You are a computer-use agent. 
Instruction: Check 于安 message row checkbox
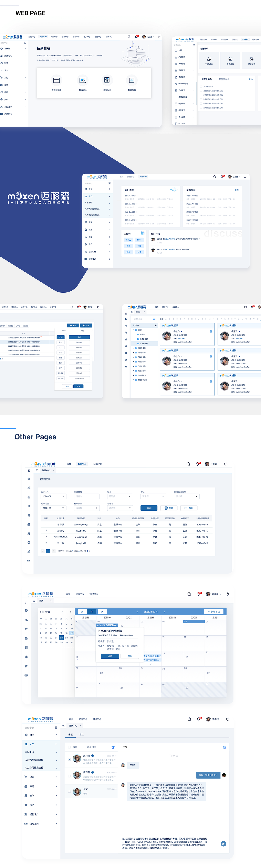[69, 791]
